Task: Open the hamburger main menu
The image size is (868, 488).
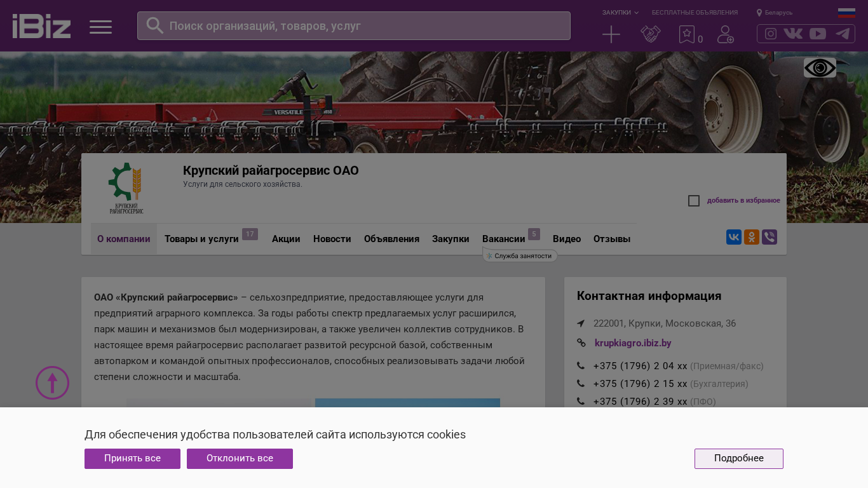Action: point(100,27)
